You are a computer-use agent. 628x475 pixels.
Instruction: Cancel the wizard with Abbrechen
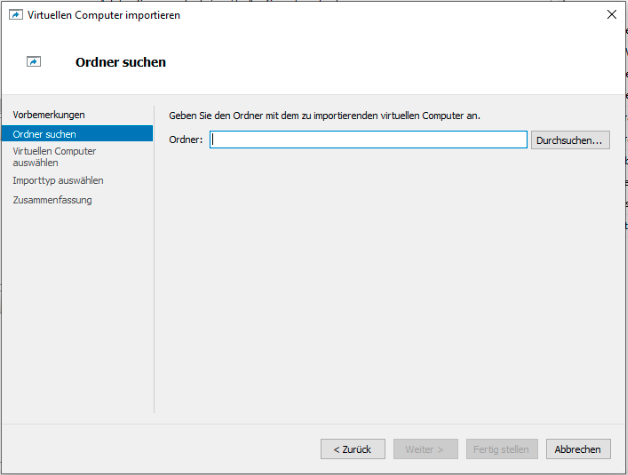pos(577,449)
